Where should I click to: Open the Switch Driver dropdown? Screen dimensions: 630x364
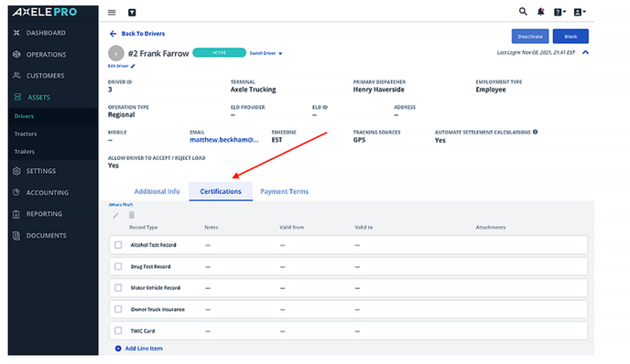[266, 53]
